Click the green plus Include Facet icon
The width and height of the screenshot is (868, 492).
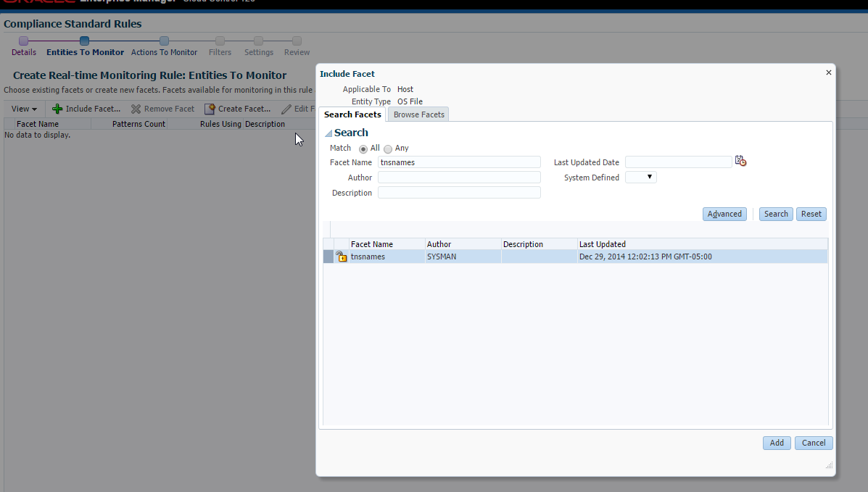point(57,109)
